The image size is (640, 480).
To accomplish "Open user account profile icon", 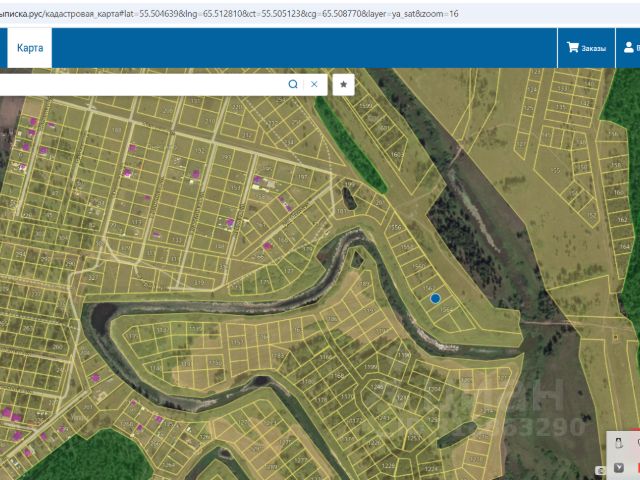I will [628, 48].
